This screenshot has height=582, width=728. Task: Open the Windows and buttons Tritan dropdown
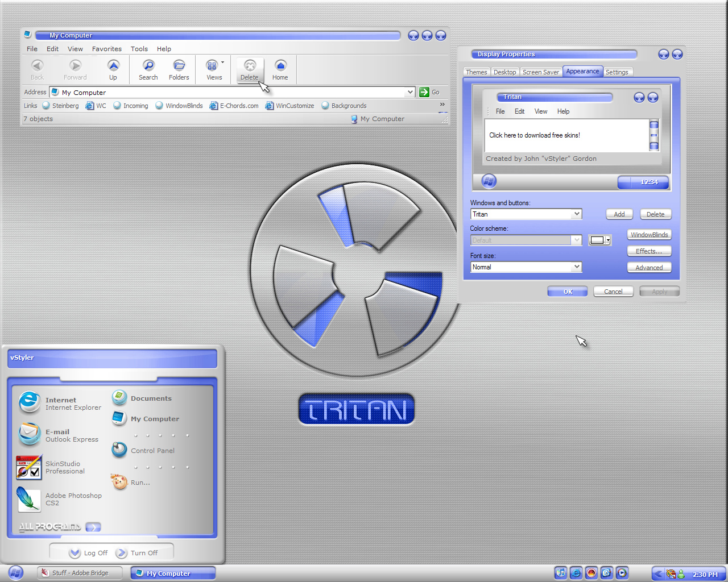526,214
